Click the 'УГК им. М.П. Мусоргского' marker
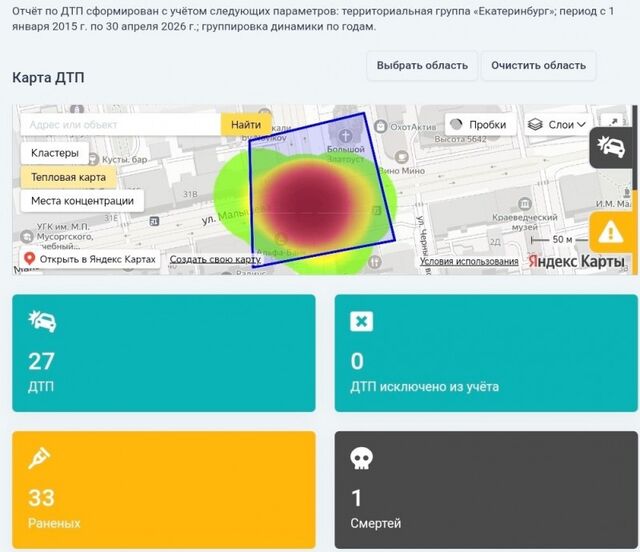 click(x=27, y=236)
